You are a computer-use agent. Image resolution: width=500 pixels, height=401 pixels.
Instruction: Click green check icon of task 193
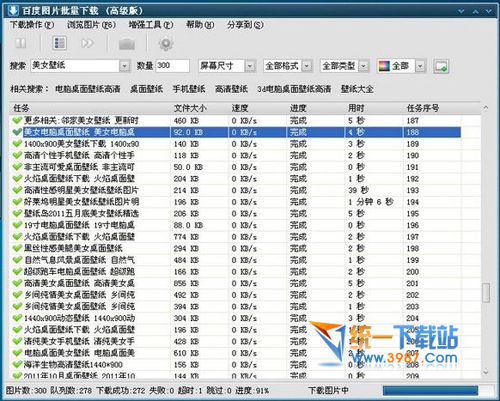pyautogui.click(x=17, y=190)
